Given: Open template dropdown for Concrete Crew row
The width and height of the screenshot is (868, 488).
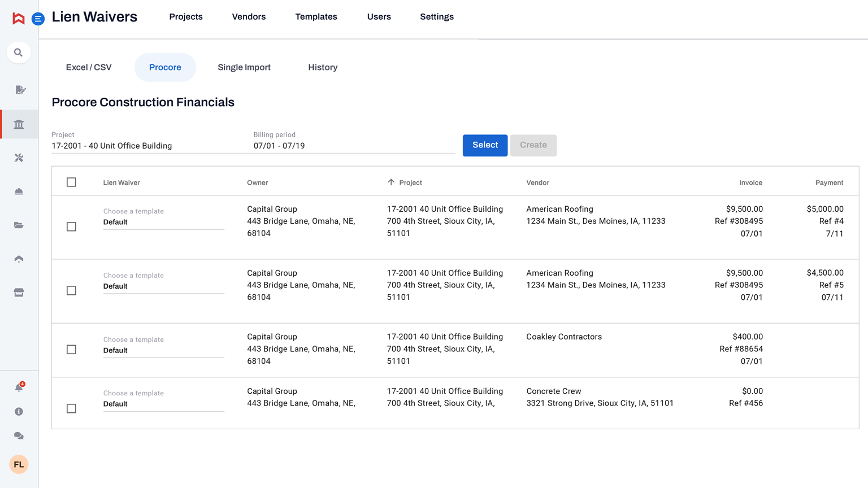Looking at the screenshot, I should 164,400.
